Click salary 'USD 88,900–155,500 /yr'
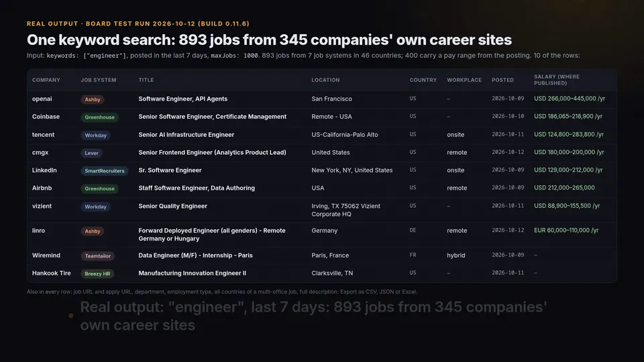 [567, 206]
